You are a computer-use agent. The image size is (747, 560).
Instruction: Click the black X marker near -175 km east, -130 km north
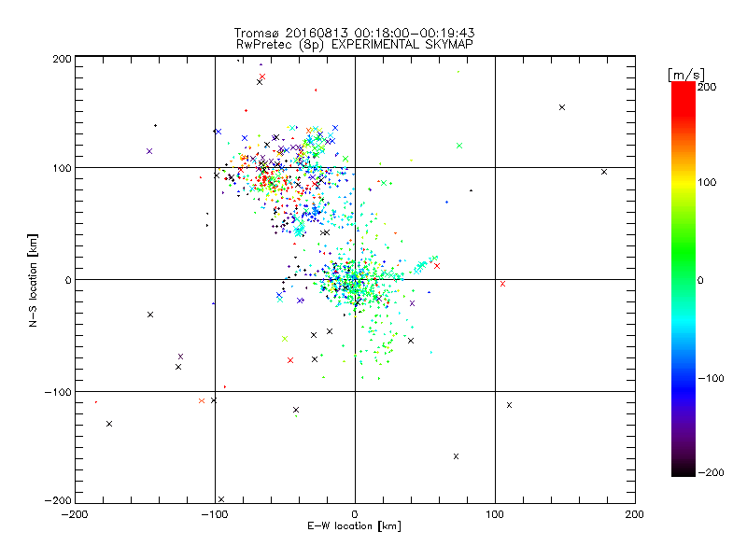[x=109, y=424]
